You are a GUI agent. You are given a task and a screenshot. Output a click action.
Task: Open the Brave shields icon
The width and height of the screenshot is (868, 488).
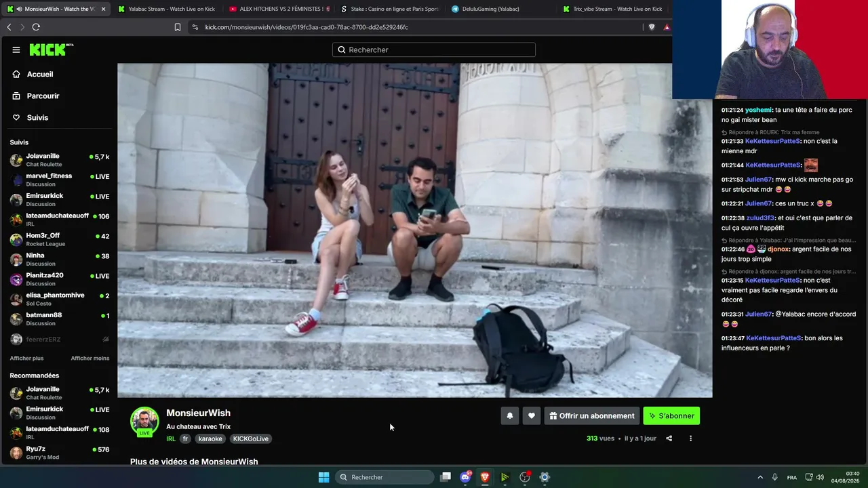652,27
